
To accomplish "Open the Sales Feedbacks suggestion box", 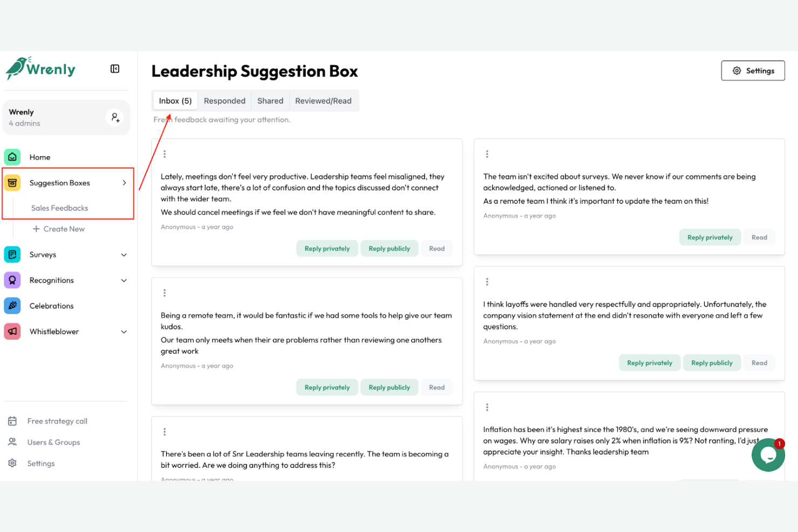I will [x=59, y=208].
